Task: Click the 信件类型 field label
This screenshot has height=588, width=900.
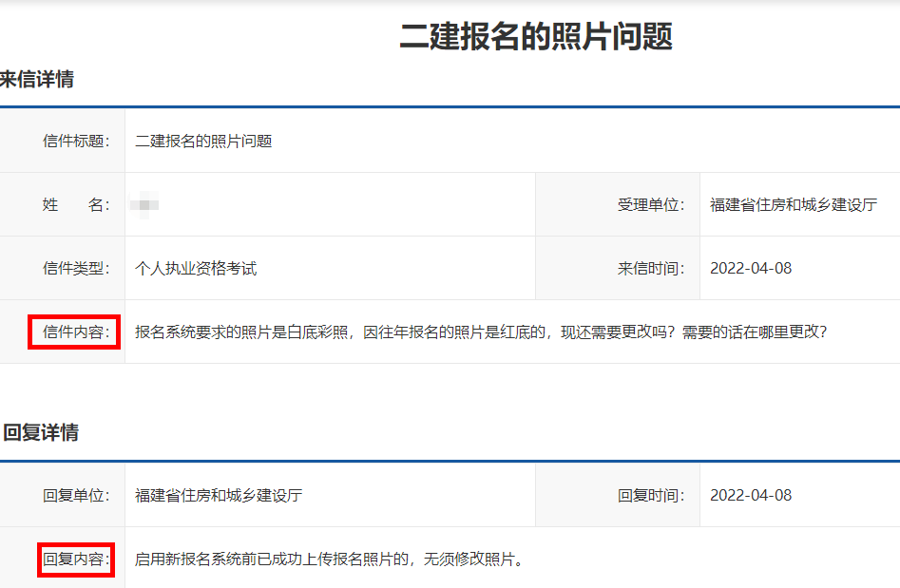Action: (x=76, y=268)
